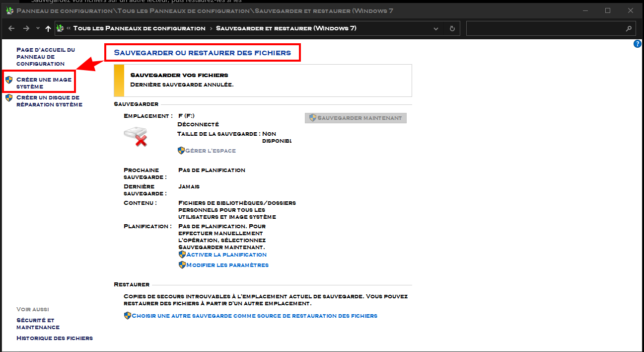Click the disconnected F: drive icon
Screen dimensions: 644x352
click(135, 136)
